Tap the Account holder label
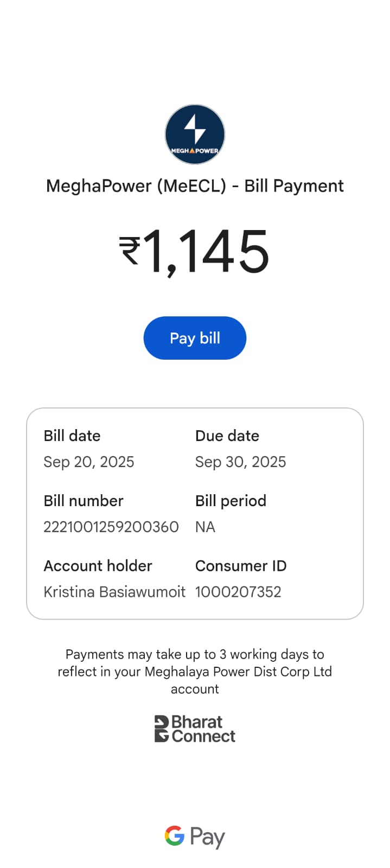 click(98, 566)
